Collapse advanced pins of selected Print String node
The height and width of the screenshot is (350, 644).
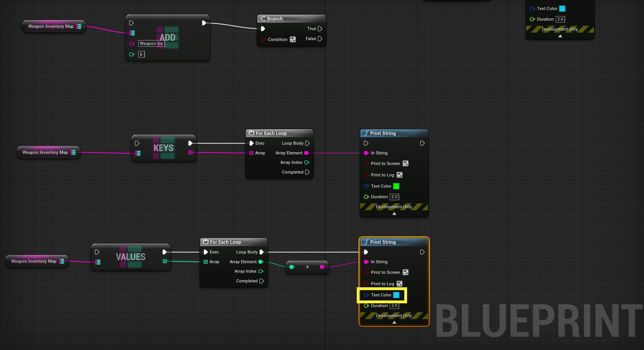click(x=394, y=323)
